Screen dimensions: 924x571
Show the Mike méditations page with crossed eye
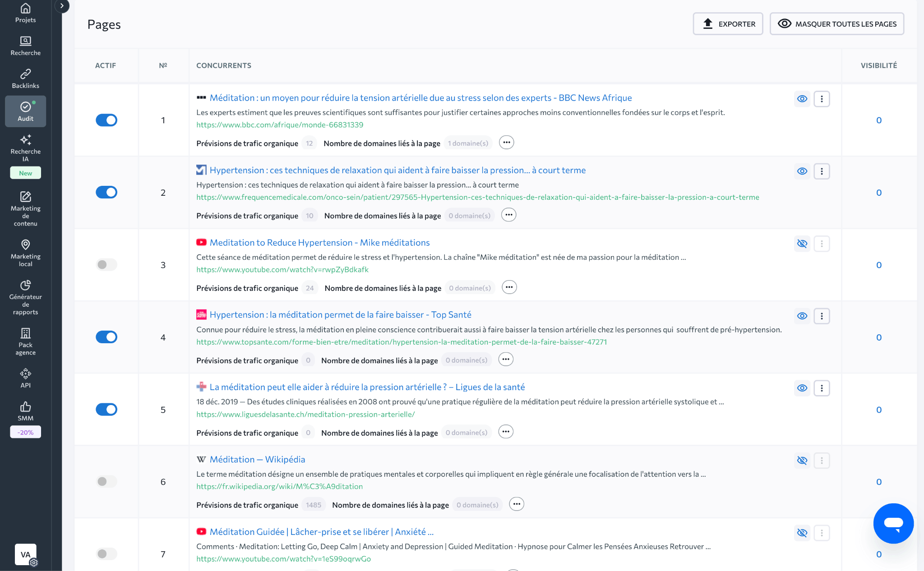802,244
